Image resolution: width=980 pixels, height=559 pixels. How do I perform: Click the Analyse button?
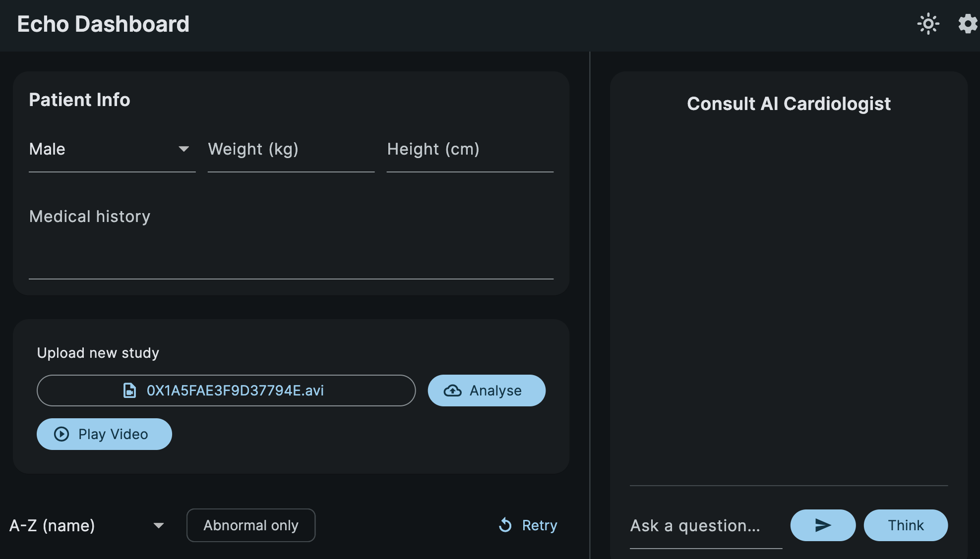[487, 391]
